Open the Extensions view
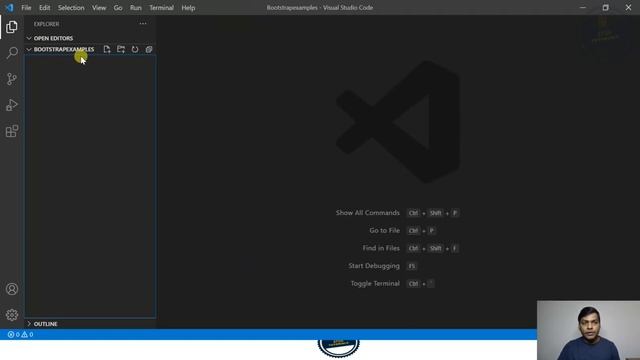This screenshot has width=640, height=360. tap(12, 131)
